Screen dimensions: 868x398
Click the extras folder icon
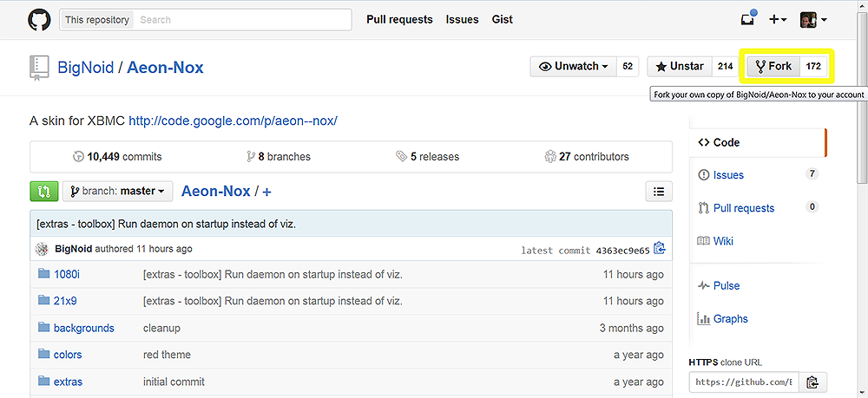click(x=44, y=381)
